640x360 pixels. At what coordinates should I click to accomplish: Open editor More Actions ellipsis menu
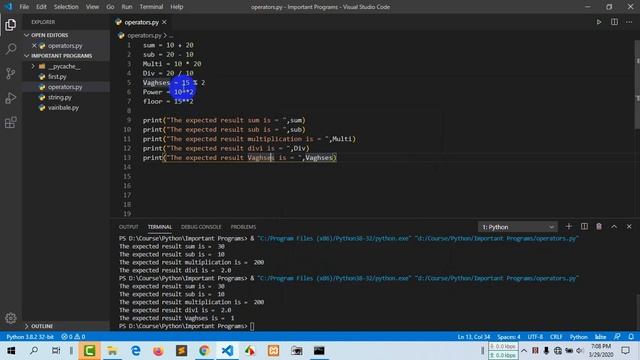click(x=629, y=22)
